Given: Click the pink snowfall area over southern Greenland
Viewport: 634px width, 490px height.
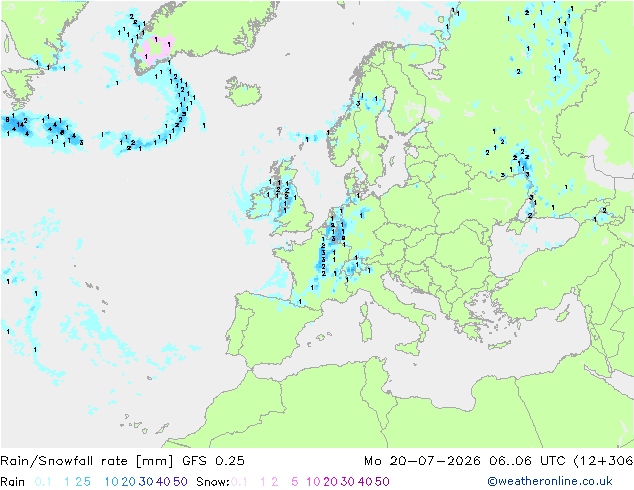Looking at the screenshot, I should (x=156, y=49).
